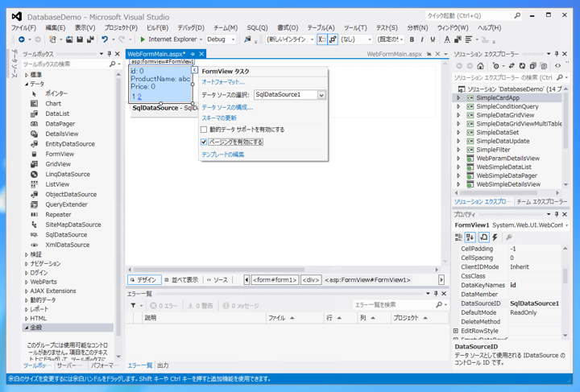Select the DataPager control in toolbox
Screen dimensions: 580x392
tap(60, 124)
